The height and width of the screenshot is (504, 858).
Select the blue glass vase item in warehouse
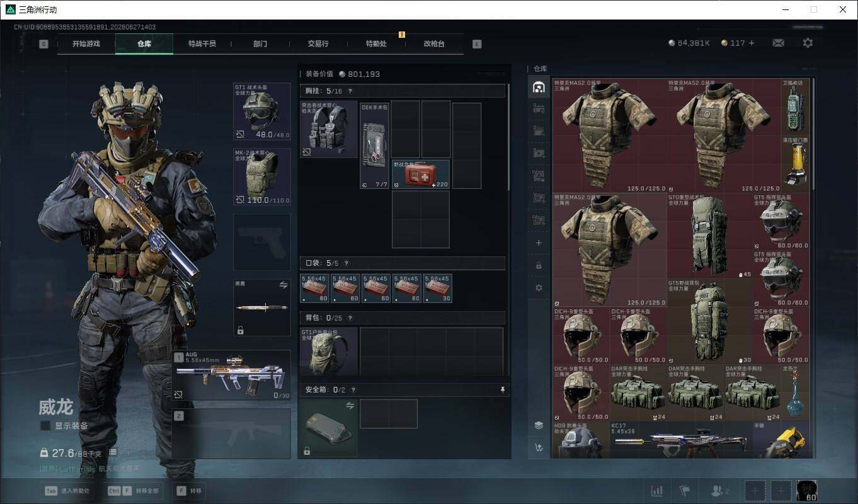pos(795,392)
